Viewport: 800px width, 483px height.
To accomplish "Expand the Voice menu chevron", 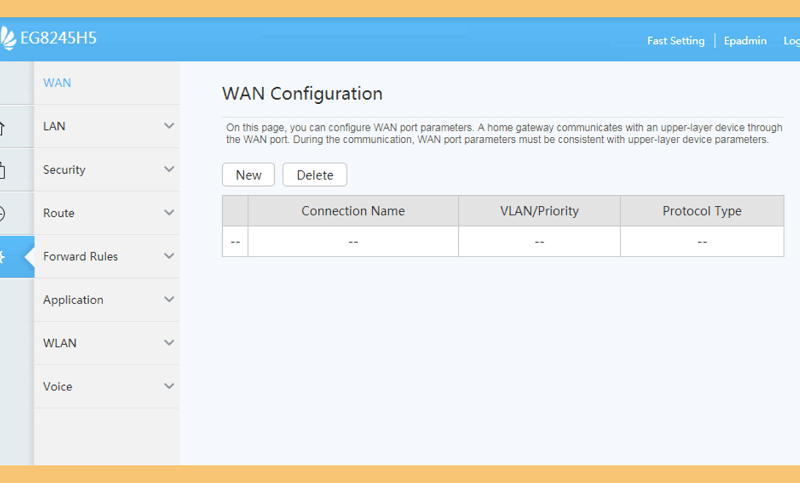I will tap(169, 386).
